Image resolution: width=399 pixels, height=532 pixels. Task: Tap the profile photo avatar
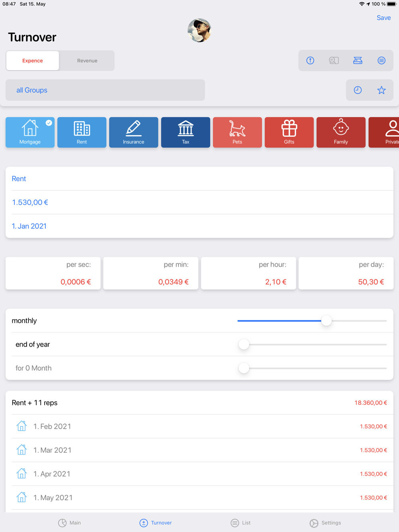199,30
